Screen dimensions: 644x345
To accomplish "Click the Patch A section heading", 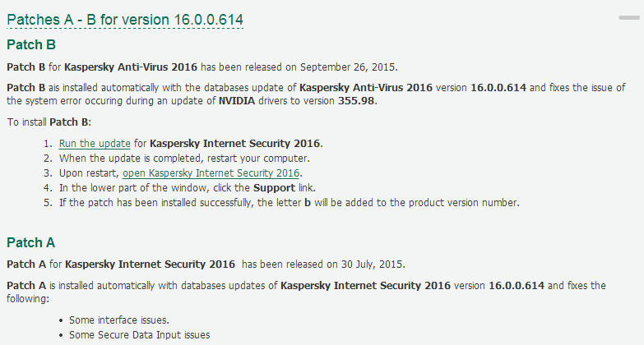I will pos(30,242).
